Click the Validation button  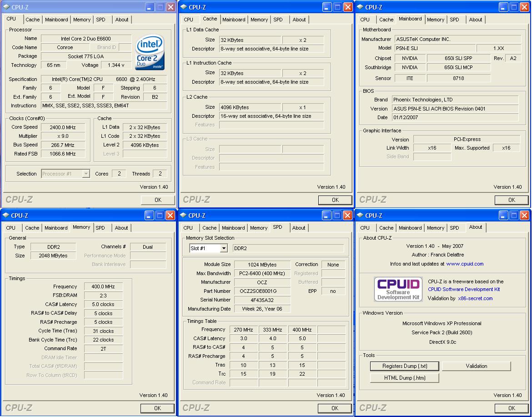(x=477, y=366)
